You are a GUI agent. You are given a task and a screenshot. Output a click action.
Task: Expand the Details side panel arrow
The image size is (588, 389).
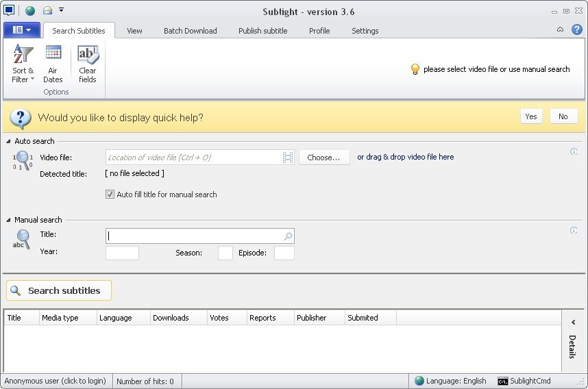tap(573, 323)
